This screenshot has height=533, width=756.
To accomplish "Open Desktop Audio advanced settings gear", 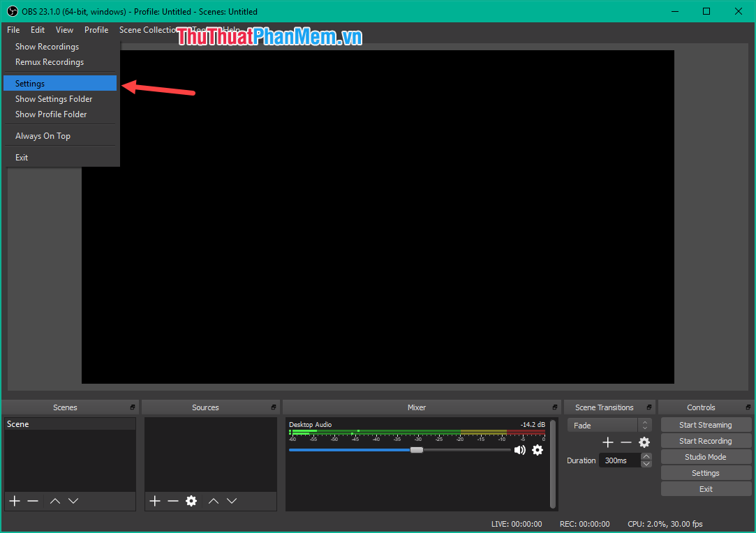I will coord(537,450).
